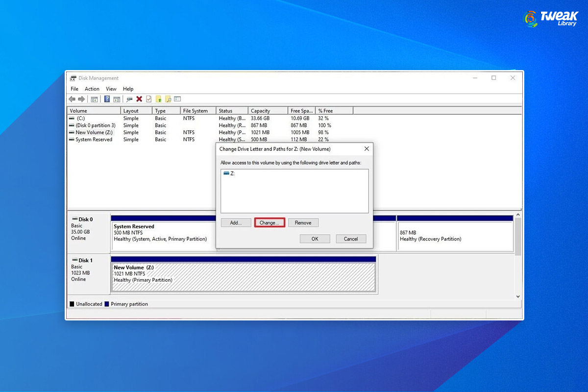Viewport: 588px width, 392px height.
Task: Click the Show/Hide Action Pane icon
Action: (117, 99)
